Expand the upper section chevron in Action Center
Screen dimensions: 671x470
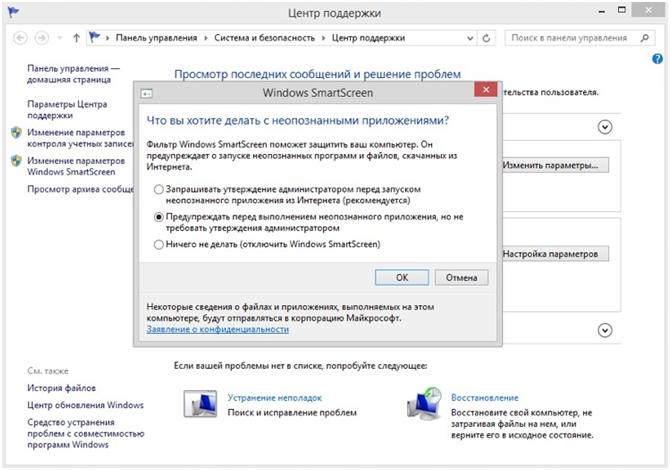point(605,127)
